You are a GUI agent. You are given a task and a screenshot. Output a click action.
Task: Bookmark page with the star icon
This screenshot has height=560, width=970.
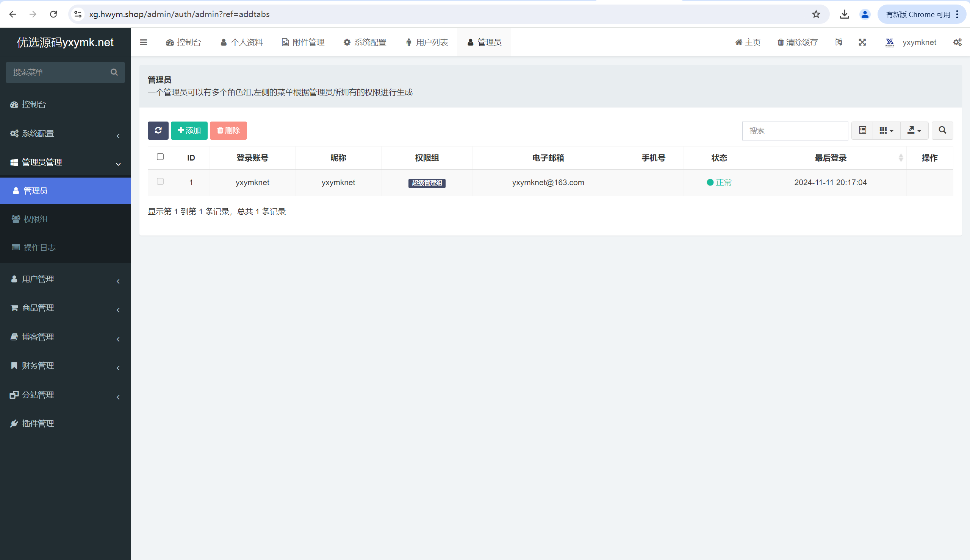(816, 14)
